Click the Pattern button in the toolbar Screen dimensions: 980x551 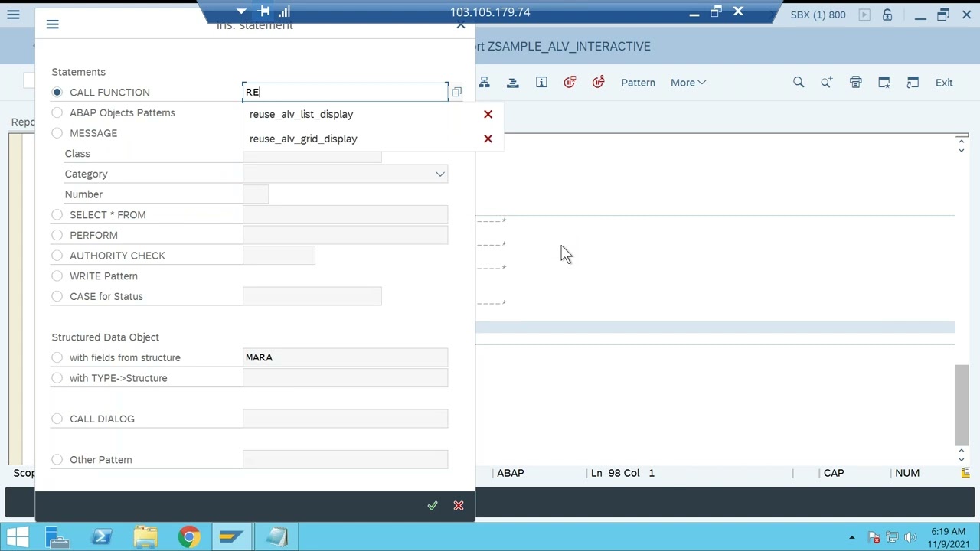638,83
